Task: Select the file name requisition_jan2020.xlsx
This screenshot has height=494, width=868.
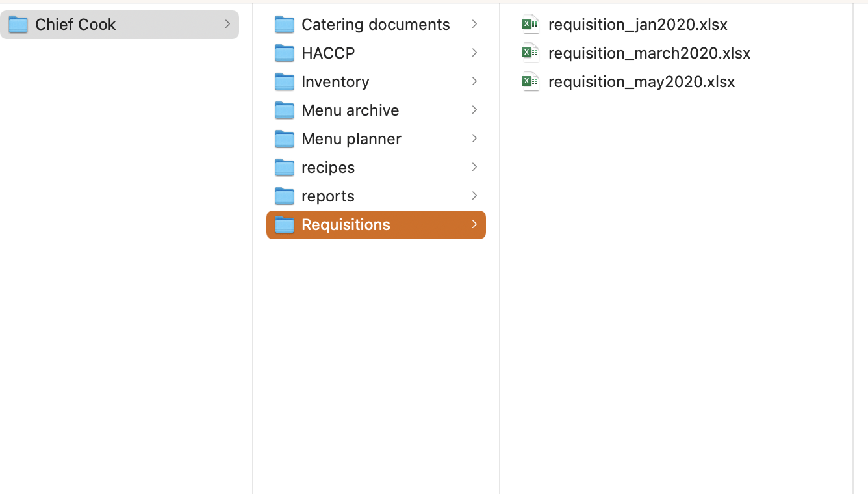Action: [638, 25]
